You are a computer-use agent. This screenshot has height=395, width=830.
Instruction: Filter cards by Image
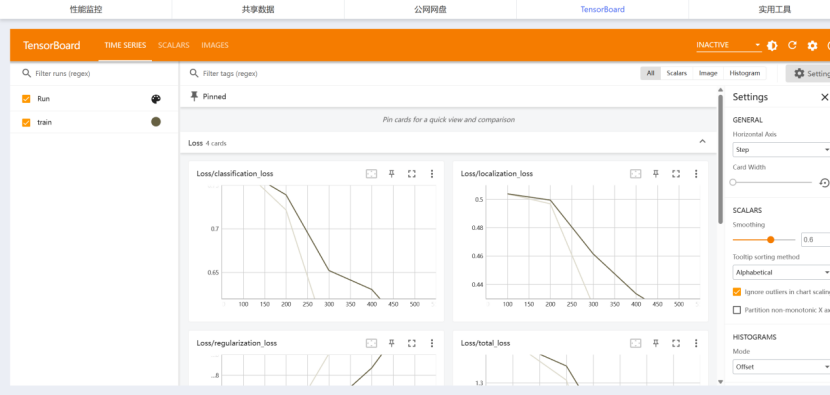pos(708,73)
